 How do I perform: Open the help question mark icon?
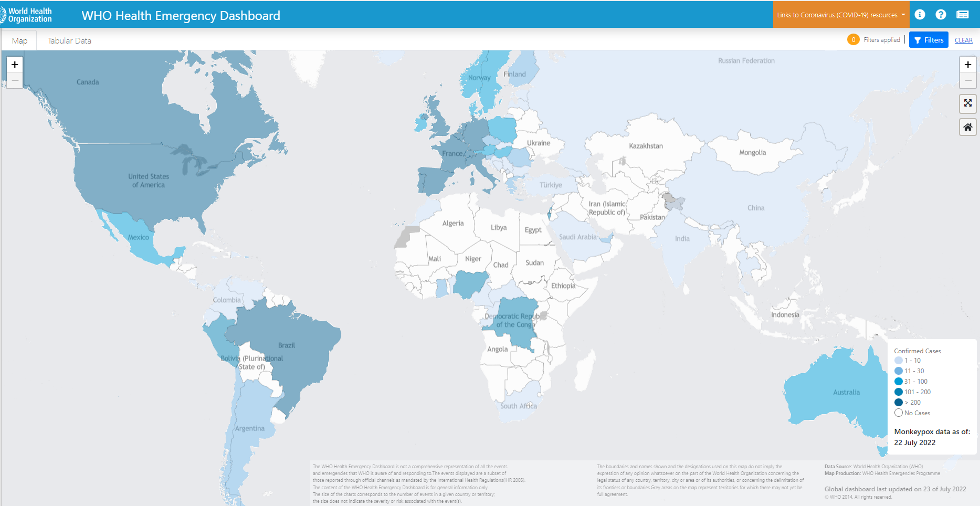tap(941, 15)
